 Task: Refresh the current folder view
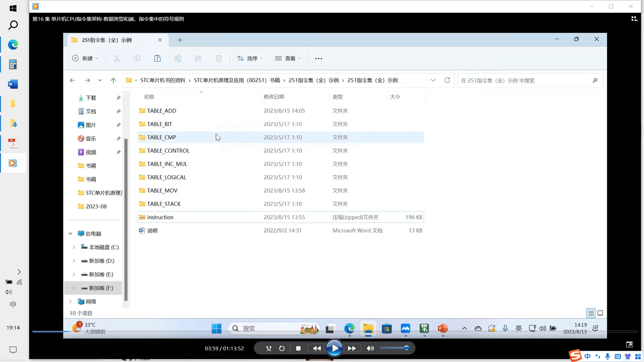[447, 80]
